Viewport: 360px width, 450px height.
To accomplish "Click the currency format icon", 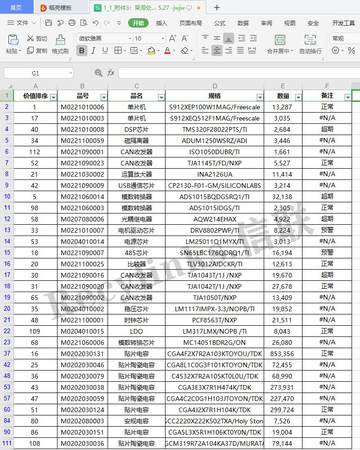I will click(335, 50).
